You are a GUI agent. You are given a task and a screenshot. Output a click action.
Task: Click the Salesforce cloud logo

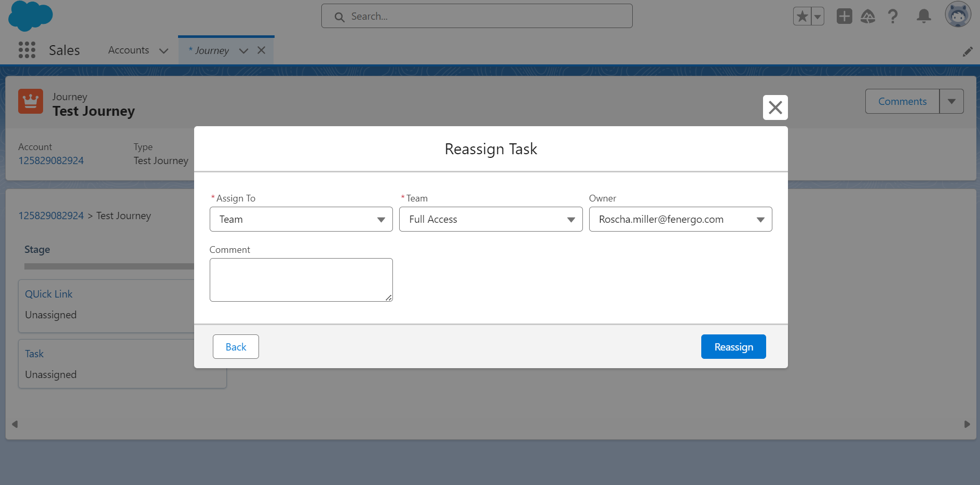point(30,16)
